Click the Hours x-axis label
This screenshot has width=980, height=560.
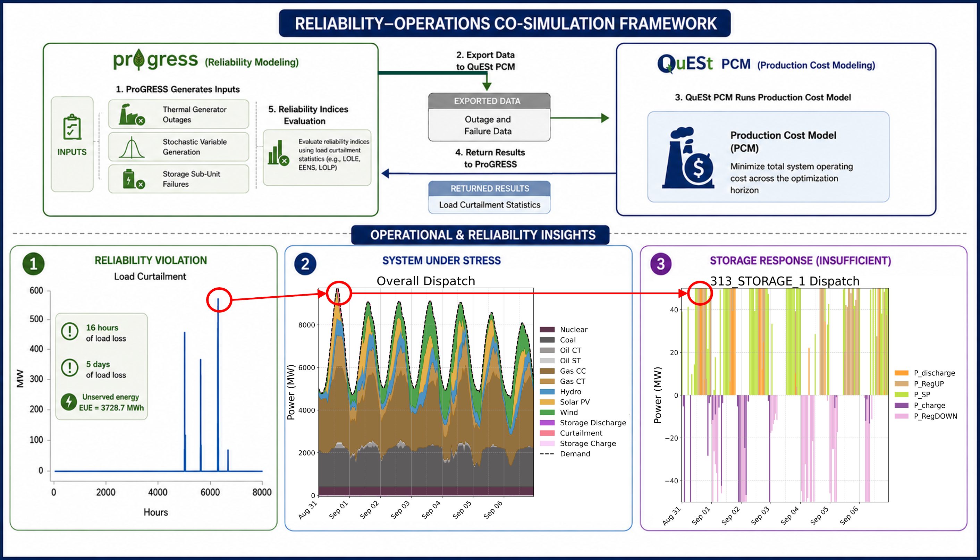pyautogui.click(x=156, y=512)
